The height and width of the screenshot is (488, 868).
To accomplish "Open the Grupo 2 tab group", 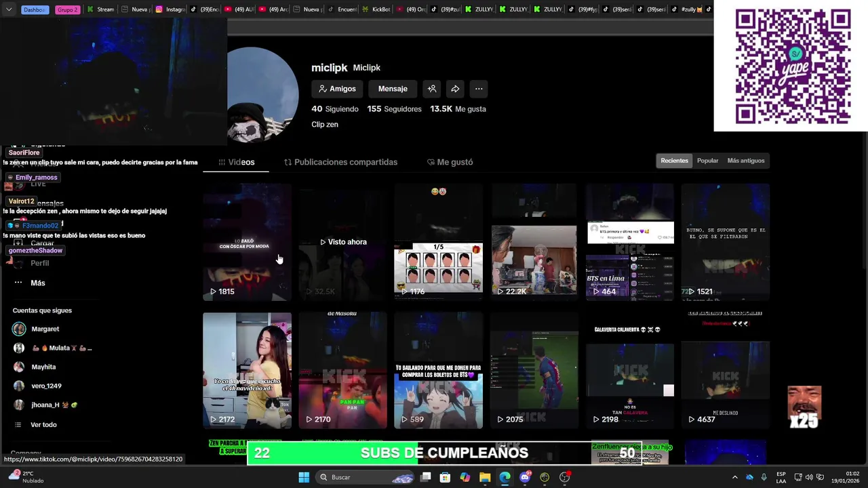I will pyautogui.click(x=67, y=9).
